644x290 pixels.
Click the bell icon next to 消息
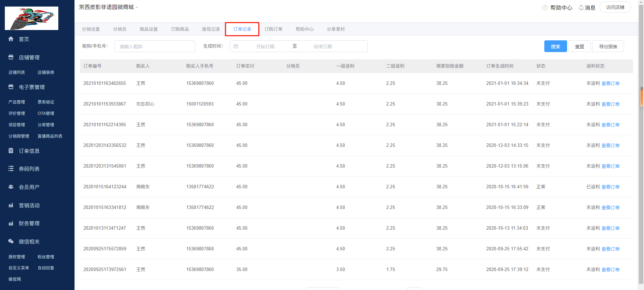pyautogui.click(x=581, y=8)
